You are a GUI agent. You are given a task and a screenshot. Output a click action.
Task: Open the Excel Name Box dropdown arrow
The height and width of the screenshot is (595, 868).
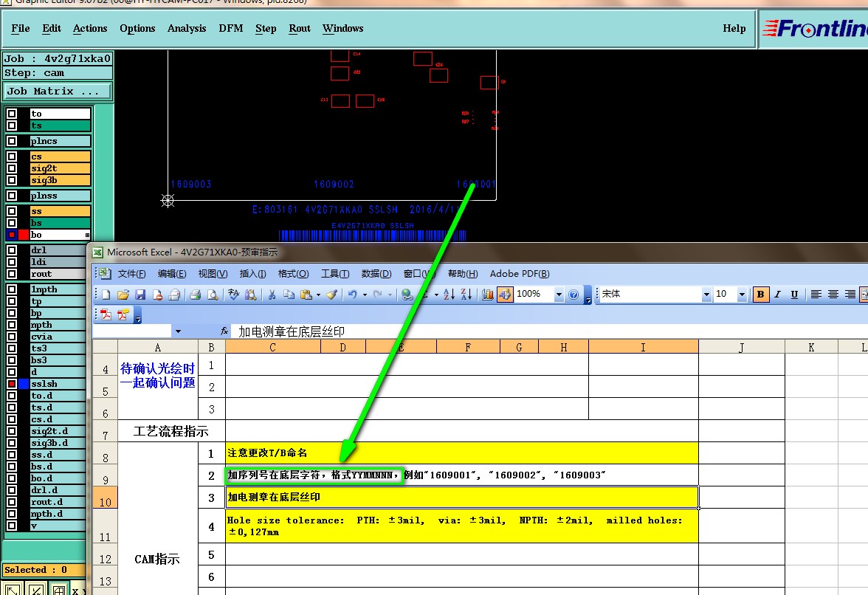(x=179, y=331)
